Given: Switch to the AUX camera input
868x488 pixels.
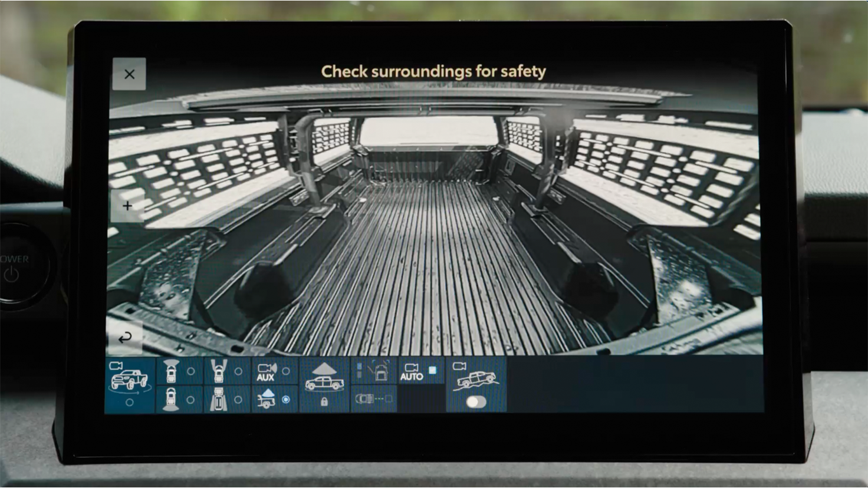Looking at the screenshot, I should [285, 371].
